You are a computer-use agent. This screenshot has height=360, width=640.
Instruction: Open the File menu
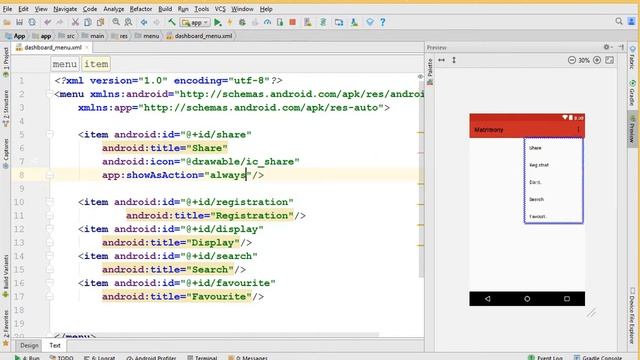coord(7,9)
